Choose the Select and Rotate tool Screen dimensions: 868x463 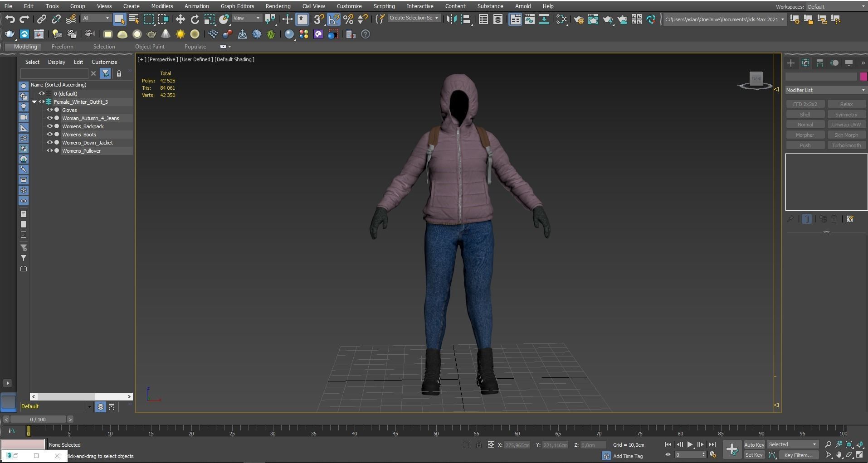[x=195, y=19]
